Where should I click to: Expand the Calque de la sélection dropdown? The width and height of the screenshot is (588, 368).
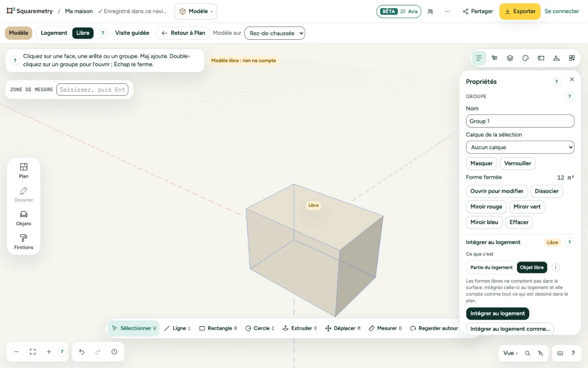click(x=520, y=147)
